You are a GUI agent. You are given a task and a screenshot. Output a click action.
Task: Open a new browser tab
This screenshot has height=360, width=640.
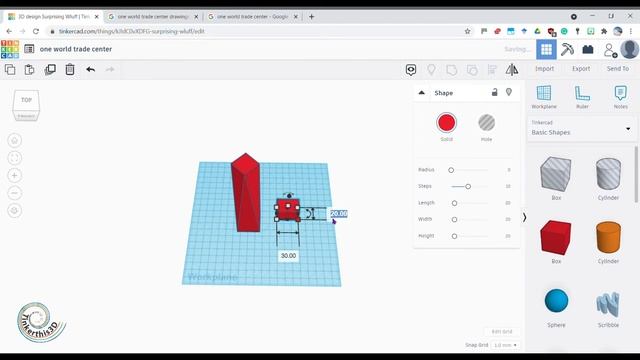(x=311, y=17)
